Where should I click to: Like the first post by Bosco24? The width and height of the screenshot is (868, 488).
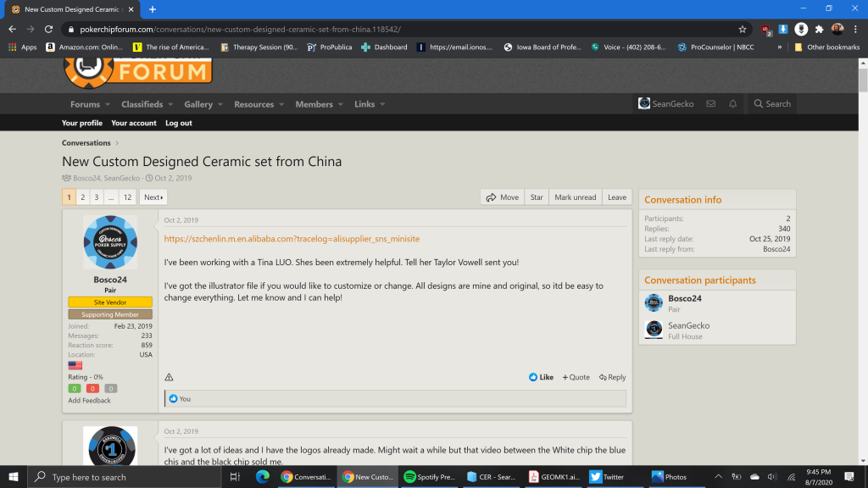[541, 377]
